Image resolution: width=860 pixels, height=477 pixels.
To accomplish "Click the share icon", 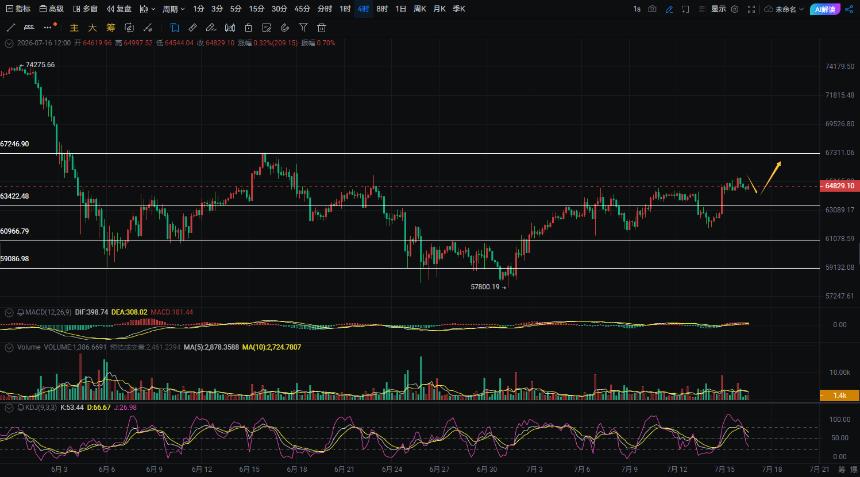I will 849,9.
